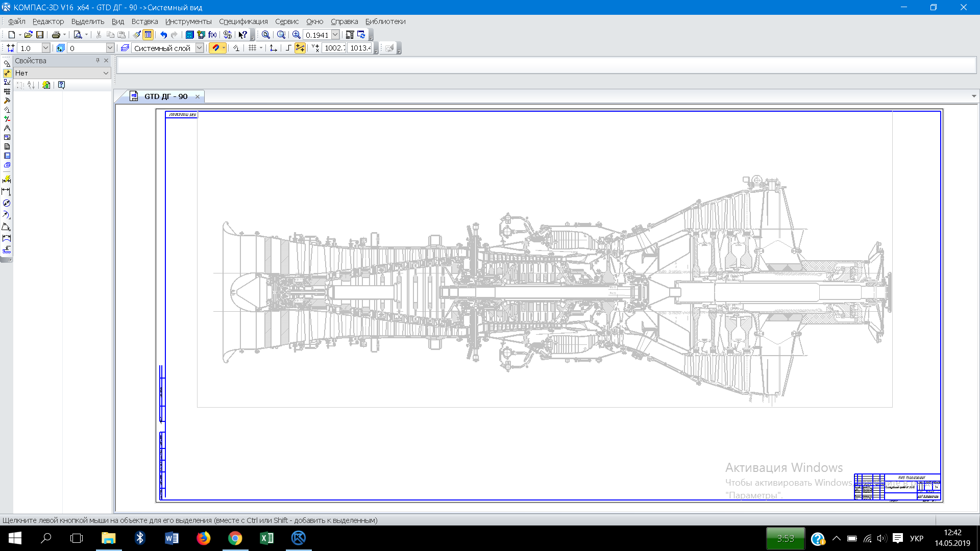Viewport: 980px width, 551px height.
Task: Click Bluetooth icon in taskbar
Action: [x=140, y=538]
